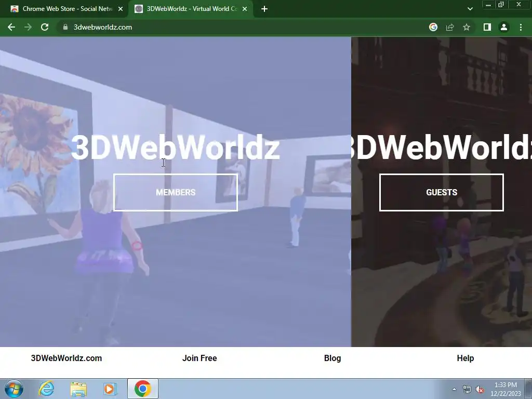Click the padlock site info icon
This screenshot has width=532, height=399.
click(x=65, y=27)
